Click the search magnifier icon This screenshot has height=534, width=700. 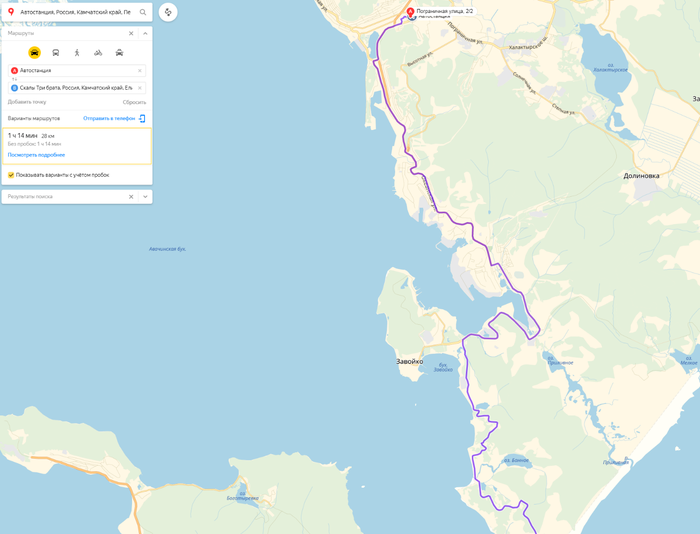(143, 12)
